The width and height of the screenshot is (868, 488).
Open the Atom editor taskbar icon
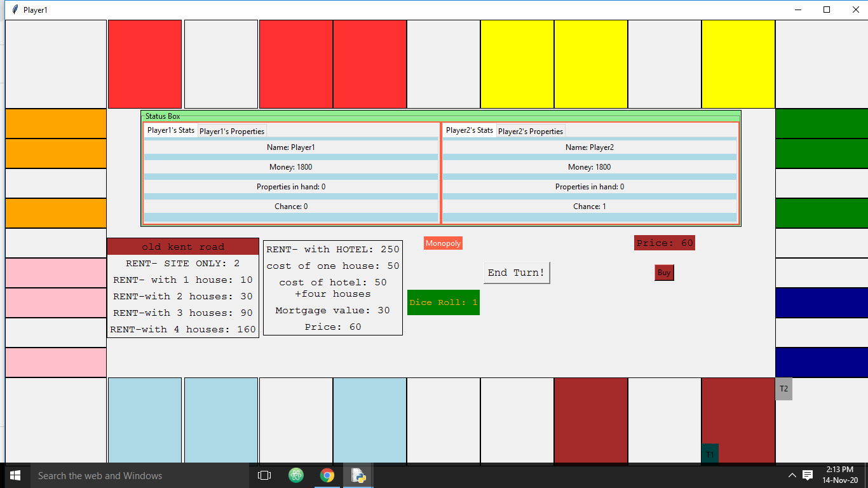295,475
